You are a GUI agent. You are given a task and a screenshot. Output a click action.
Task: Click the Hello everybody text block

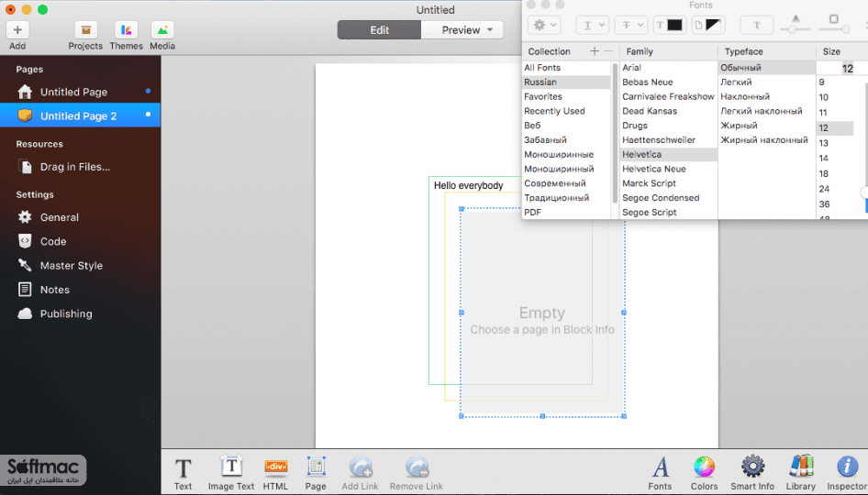[x=468, y=185]
